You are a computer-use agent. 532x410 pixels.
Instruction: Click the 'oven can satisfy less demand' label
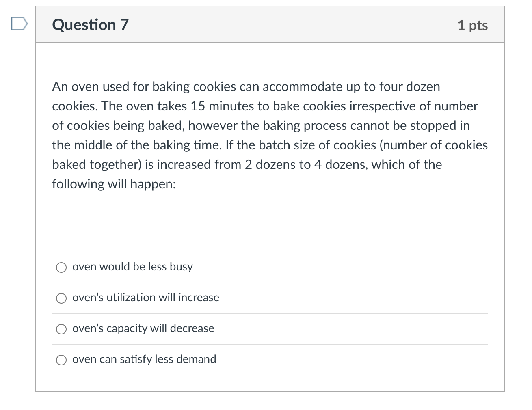pos(144,360)
